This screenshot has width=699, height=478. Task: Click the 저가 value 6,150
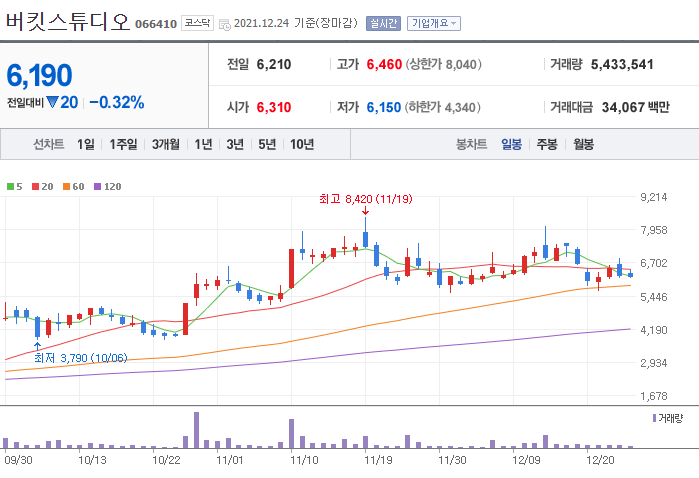[x=384, y=107]
